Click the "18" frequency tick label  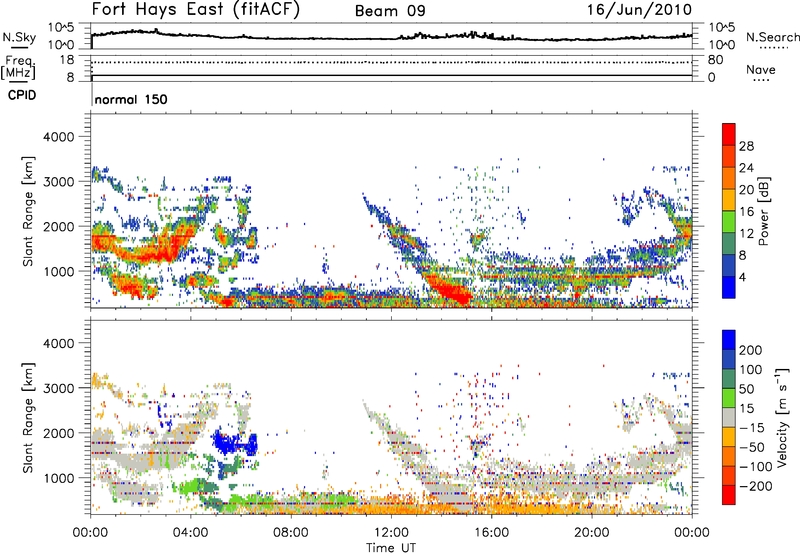coord(66,60)
